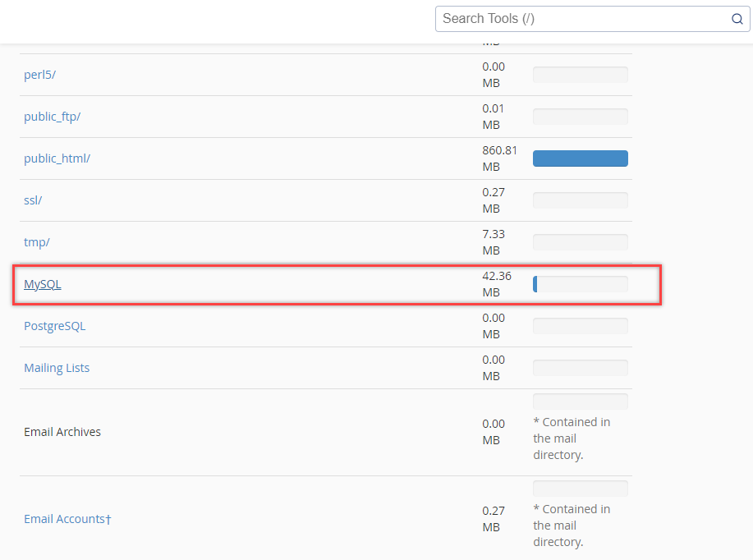The width and height of the screenshot is (753, 560).
Task: Click the Email Accounts usage bar
Action: click(x=580, y=488)
